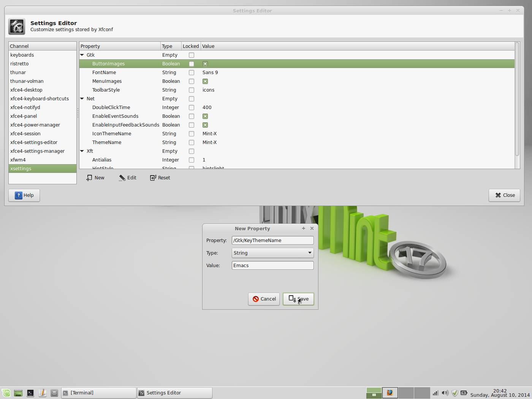Image resolution: width=532 pixels, height=399 pixels.
Task: Check the Locked box for FontName
Action: tap(192, 73)
